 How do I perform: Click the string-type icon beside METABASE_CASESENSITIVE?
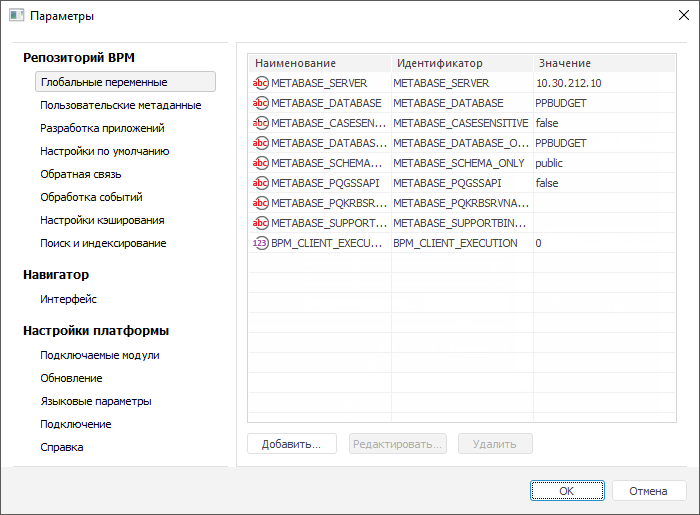point(261,123)
